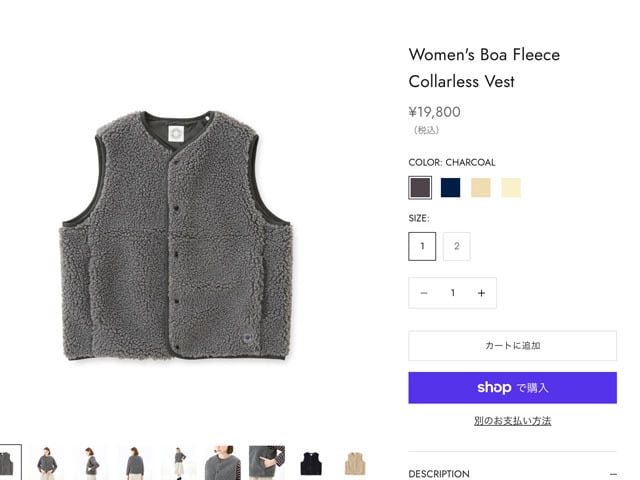Screen dimensions: 640x480
Task: Choose the navy color swatch
Action: 451,187
